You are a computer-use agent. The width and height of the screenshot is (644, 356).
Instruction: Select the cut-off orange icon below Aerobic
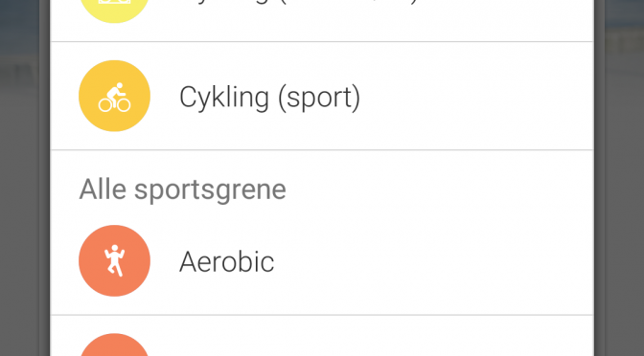point(114,345)
